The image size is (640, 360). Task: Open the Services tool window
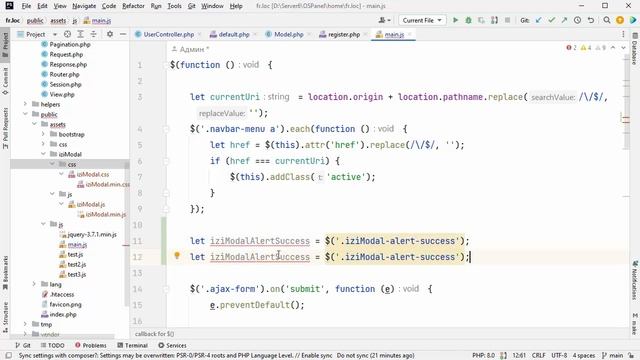coord(172,345)
